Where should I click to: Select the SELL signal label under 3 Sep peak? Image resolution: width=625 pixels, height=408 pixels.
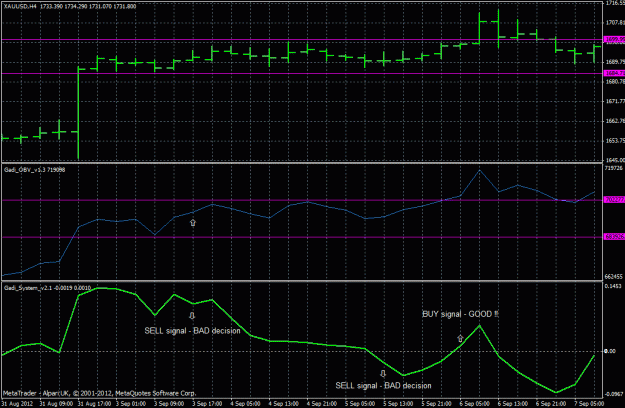pyautogui.click(x=192, y=331)
